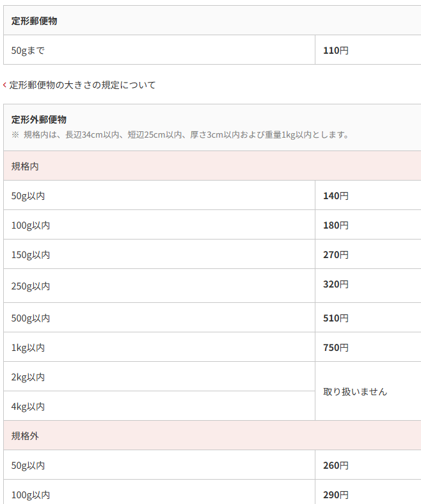Click the 320円 price cell
This screenshot has width=421, height=504.
click(x=336, y=284)
